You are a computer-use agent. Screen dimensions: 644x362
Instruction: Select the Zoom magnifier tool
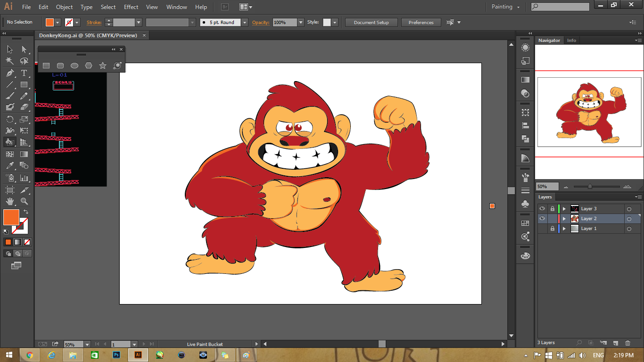coord(24,201)
